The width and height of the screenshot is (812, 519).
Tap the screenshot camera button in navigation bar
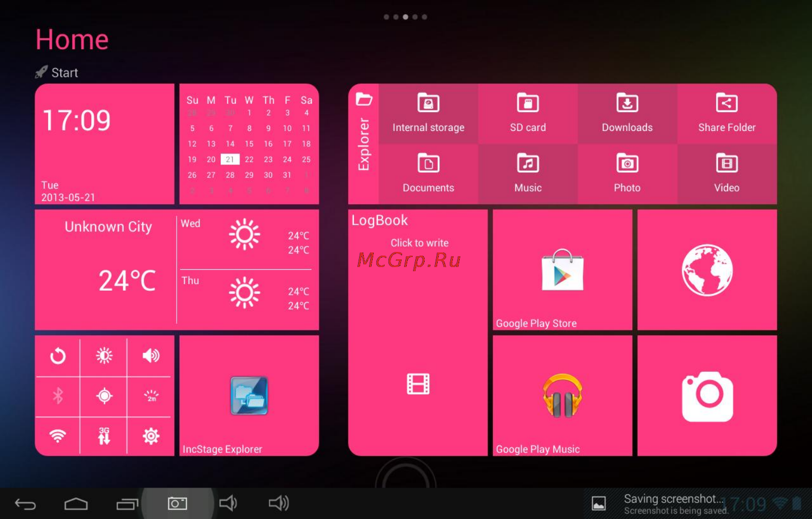click(177, 504)
